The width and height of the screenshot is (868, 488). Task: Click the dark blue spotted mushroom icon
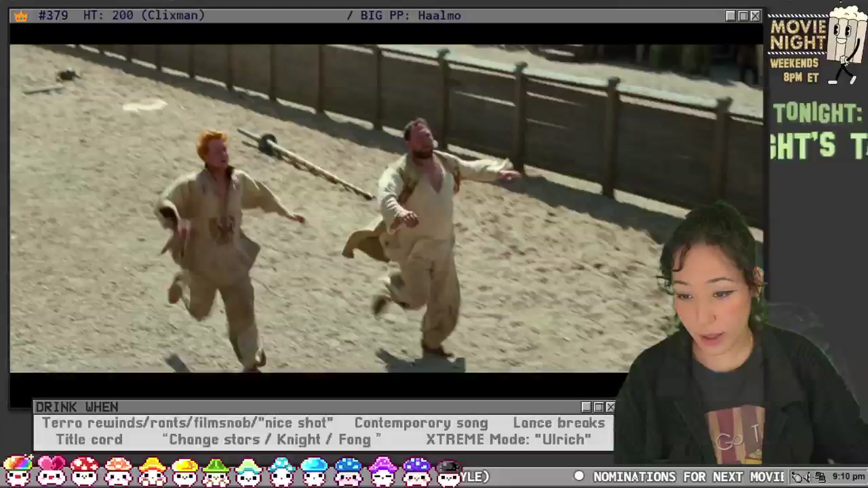coord(348,471)
